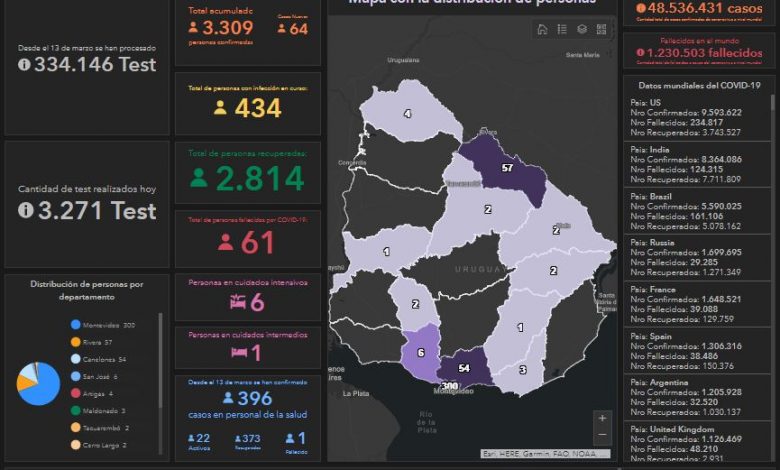This screenshot has width=780, height=470.
Task: Open the map legend list icon
Action: click(562, 29)
